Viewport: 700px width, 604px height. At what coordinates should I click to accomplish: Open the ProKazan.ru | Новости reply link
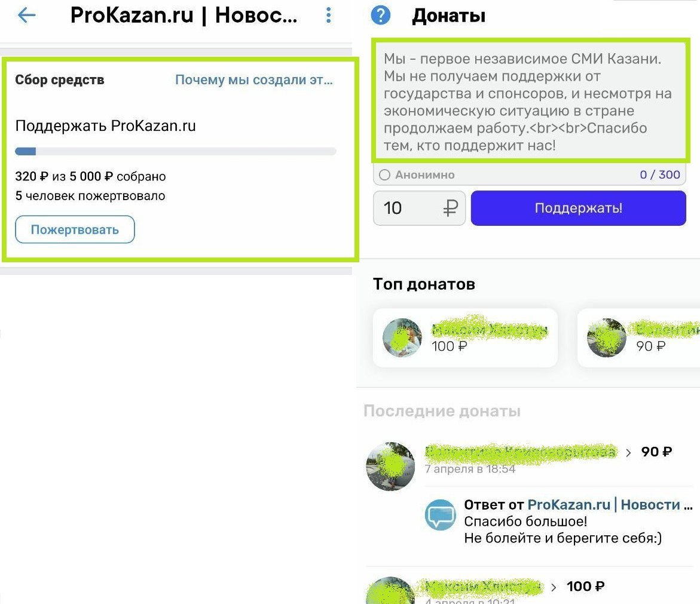coord(610,504)
